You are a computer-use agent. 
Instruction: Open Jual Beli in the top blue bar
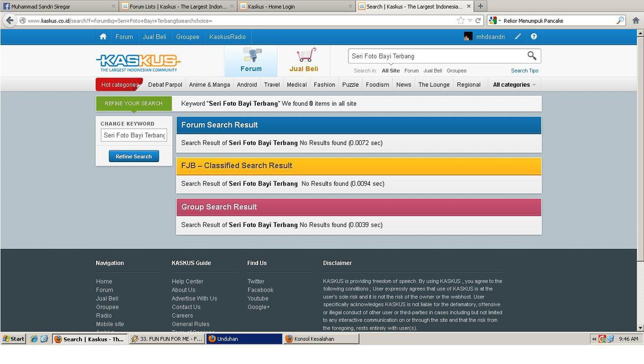(x=154, y=37)
